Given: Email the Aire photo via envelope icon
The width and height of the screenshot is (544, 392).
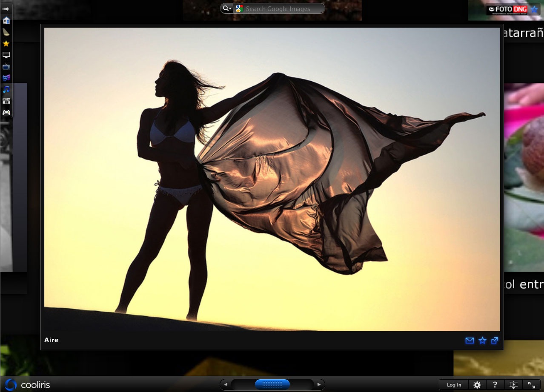Looking at the screenshot, I should (x=470, y=341).
